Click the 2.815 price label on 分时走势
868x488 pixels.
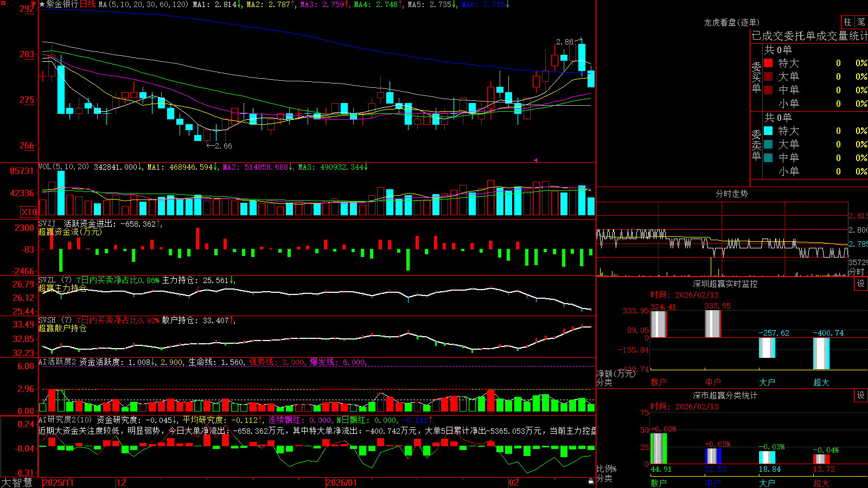tap(858, 216)
